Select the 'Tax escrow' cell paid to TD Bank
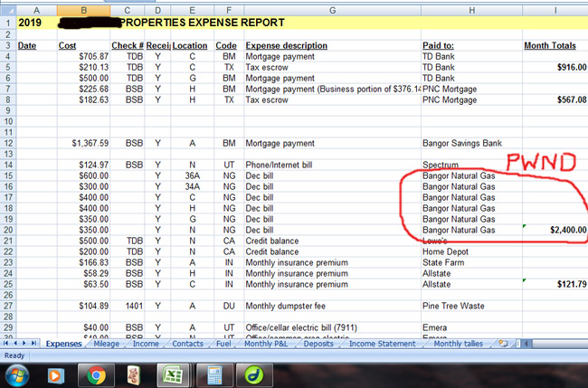 [x=332, y=68]
